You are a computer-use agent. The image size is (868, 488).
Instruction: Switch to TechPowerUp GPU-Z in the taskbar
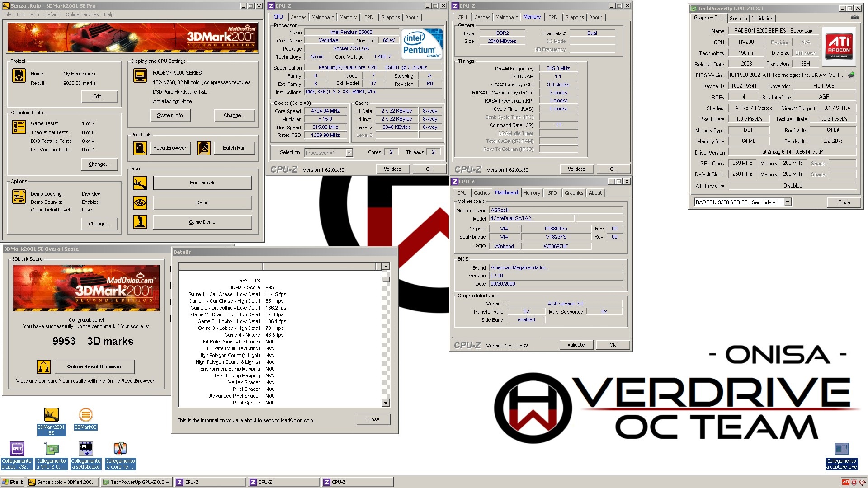[136, 482]
